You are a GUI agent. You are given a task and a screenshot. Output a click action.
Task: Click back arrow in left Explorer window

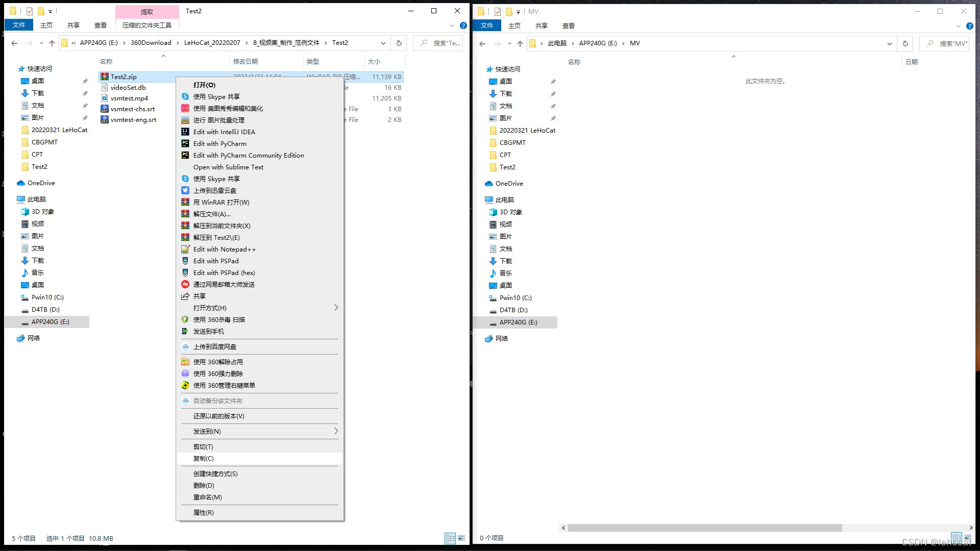point(14,43)
